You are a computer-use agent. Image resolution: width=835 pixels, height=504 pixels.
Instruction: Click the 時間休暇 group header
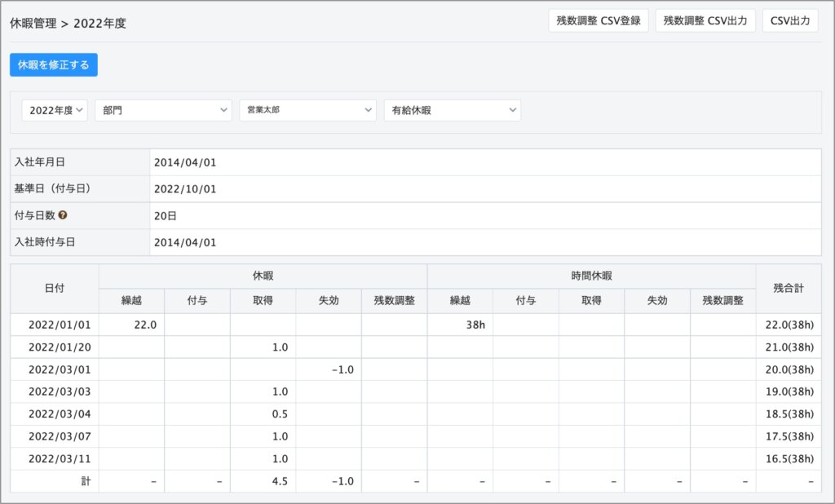click(x=591, y=276)
